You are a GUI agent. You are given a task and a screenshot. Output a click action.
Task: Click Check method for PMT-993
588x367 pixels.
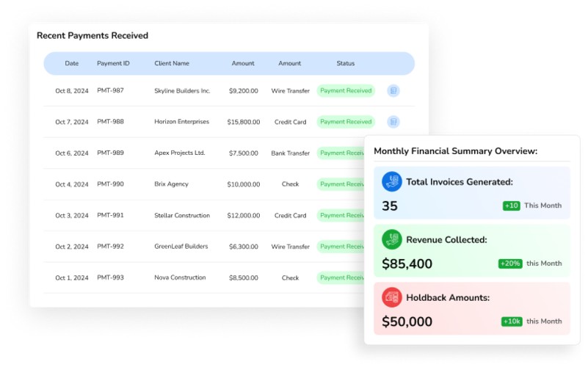(290, 277)
